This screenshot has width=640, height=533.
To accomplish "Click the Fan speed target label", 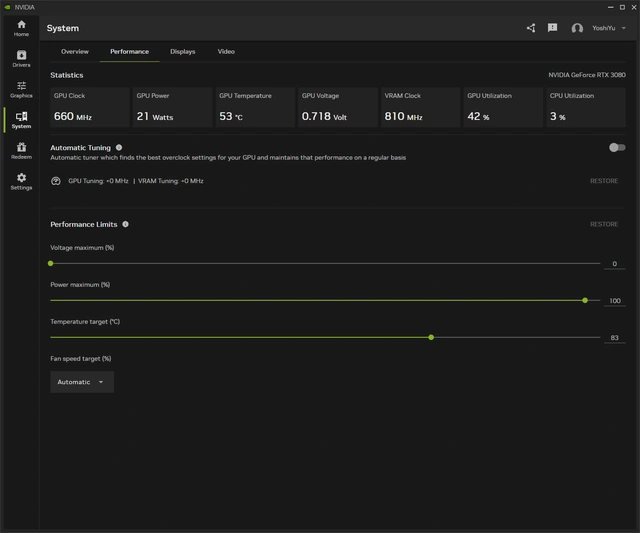I will [x=81, y=359].
